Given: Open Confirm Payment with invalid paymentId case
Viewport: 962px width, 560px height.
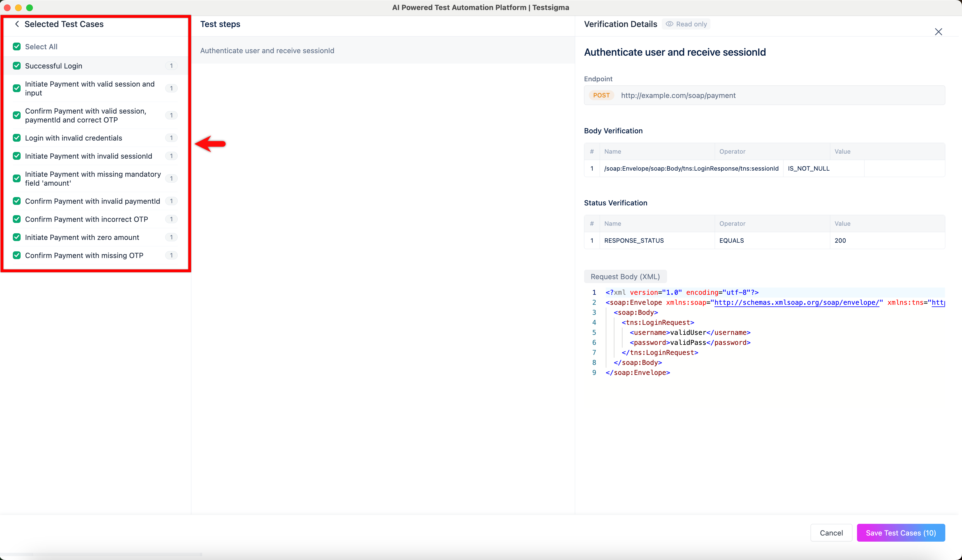Looking at the screenshot, I should pos(92,202).
